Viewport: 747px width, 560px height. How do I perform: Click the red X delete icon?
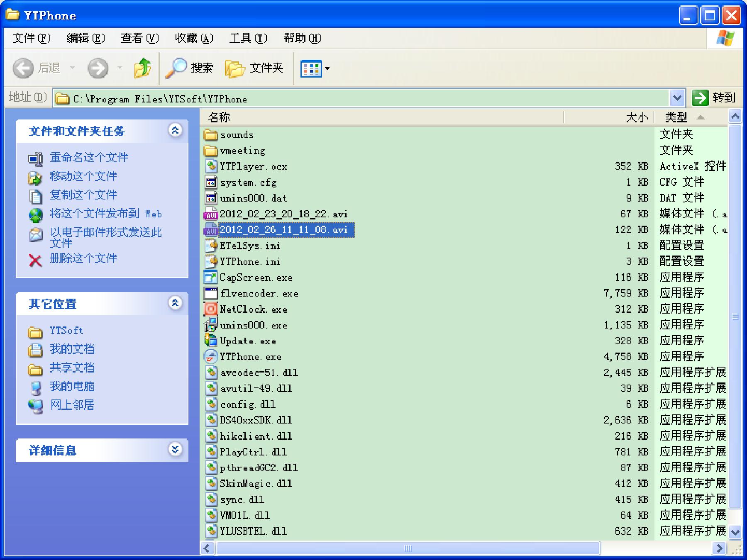[35, 261]
